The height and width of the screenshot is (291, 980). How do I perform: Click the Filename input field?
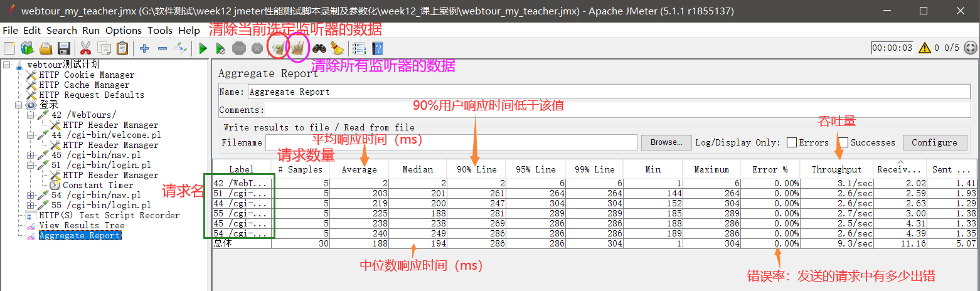451,142
